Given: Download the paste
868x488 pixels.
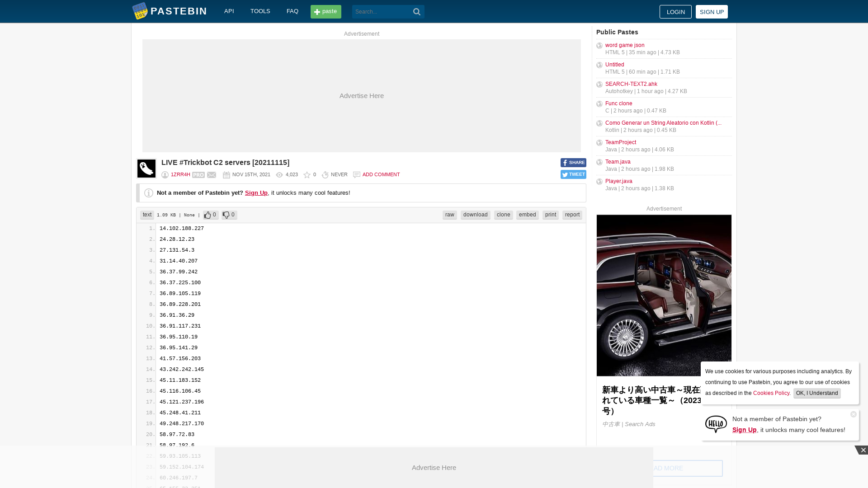Looking at the screenshot, I should [x=476, y=215].
